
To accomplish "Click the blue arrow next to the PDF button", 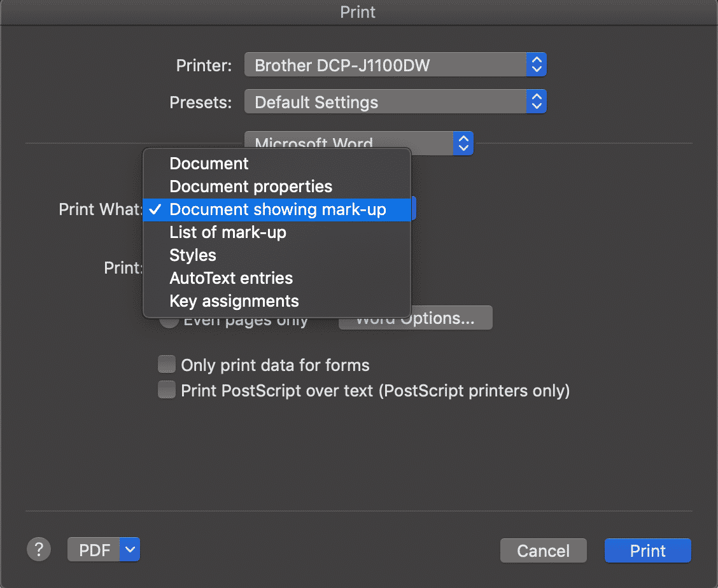I will tap(130, 549).
